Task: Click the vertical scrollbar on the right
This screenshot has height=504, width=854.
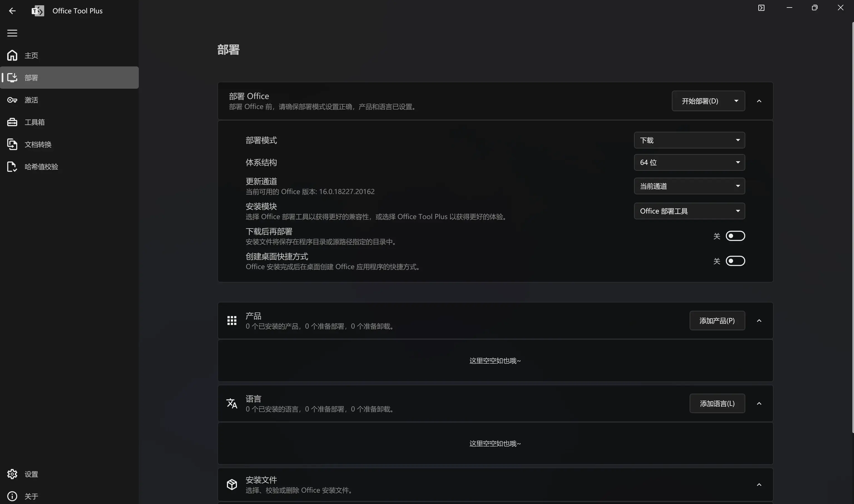Action: point(852,228)
